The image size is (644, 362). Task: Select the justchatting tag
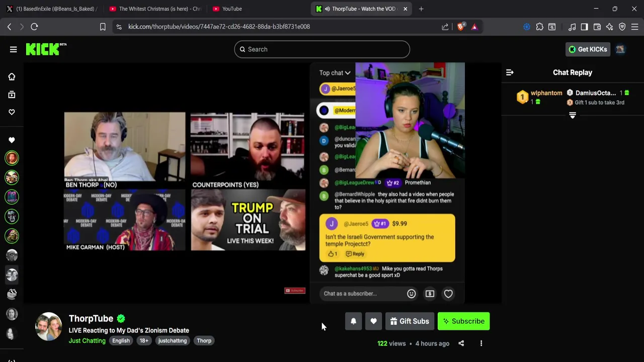(173, 341)
